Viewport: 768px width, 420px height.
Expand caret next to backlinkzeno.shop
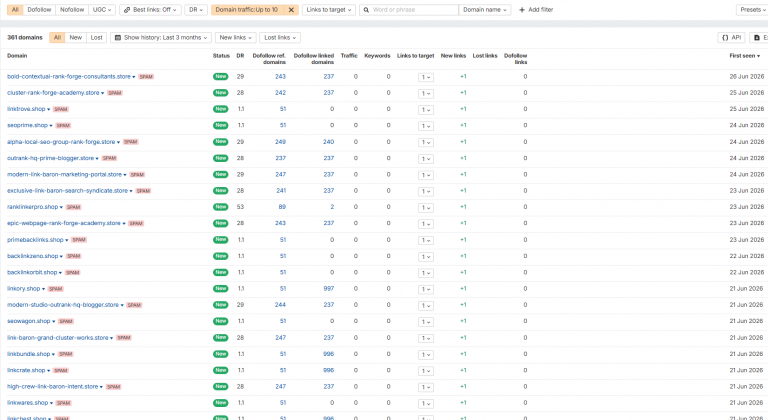[x=61, y=256]
